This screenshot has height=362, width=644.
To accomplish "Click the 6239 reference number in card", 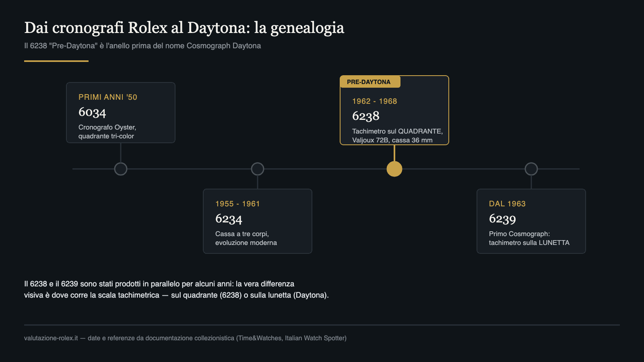I will [502, 219].
